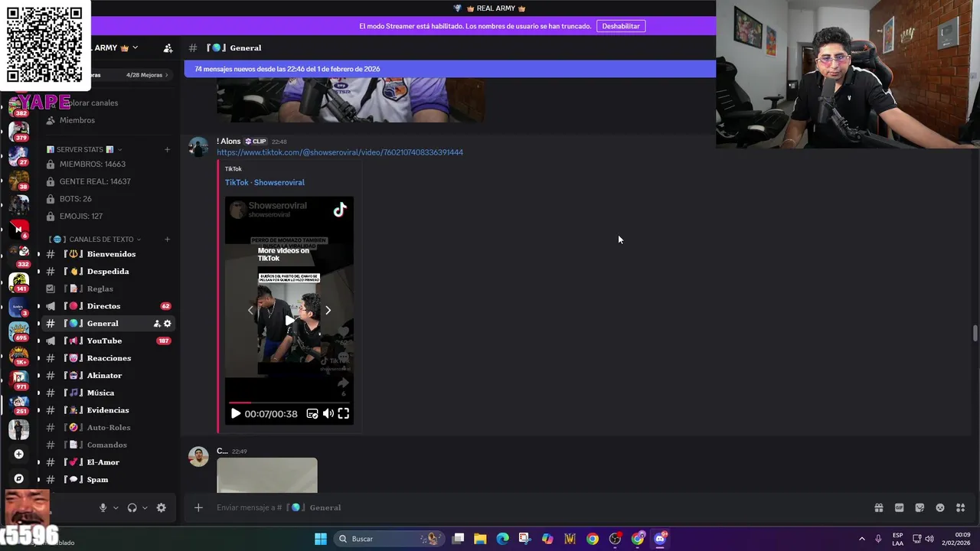Collapse the SERVER STATS category
Viewport: 980px width, 551px height.
point(83,149)
